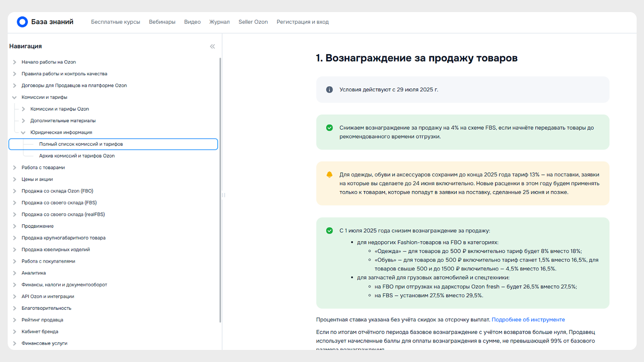This screenshot has width=644, height=362.
Task: Expand the 'Аналитика' chevron
Action: 14,273
